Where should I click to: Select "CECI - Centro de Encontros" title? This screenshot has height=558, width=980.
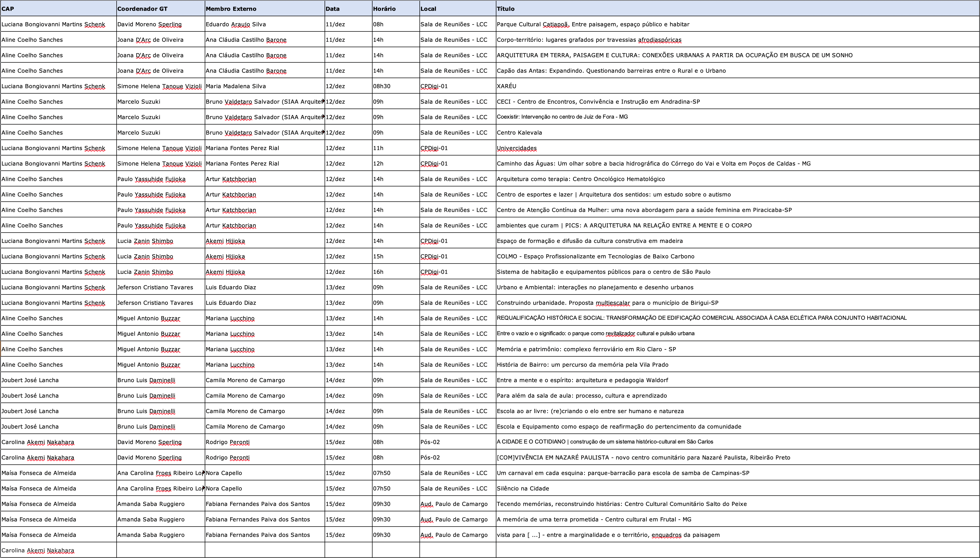pos(738,102)
